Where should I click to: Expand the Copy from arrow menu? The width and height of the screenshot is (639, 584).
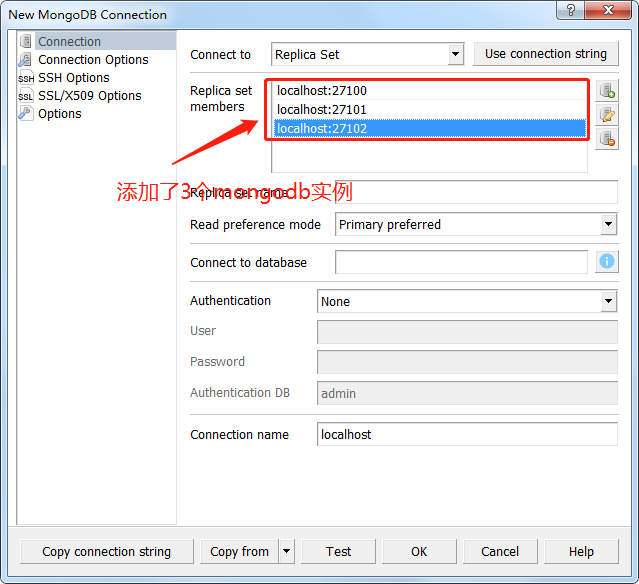(x=286, y=551)
